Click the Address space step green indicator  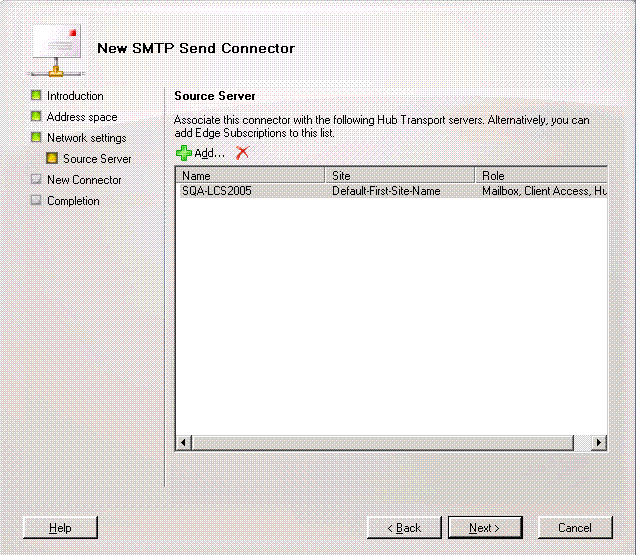[36, 116]
